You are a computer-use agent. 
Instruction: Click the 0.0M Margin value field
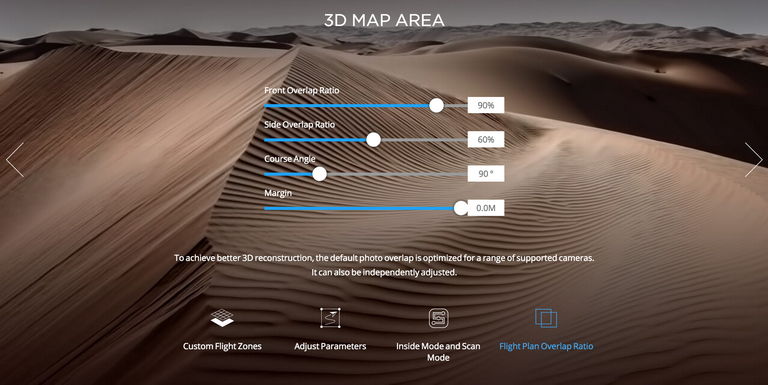coord(486,208)
